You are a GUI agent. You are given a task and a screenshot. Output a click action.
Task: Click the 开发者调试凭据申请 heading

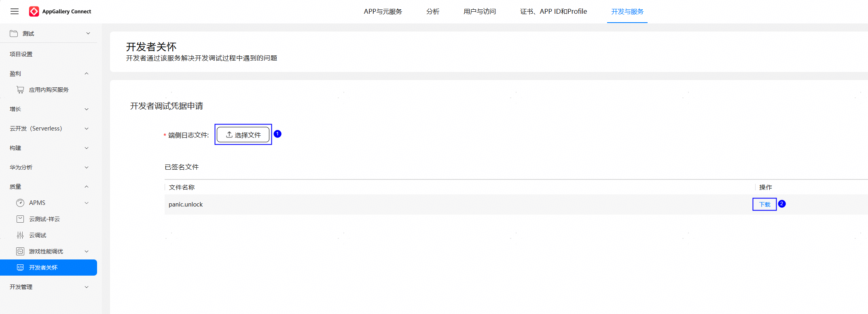click(x=167, y=106)
